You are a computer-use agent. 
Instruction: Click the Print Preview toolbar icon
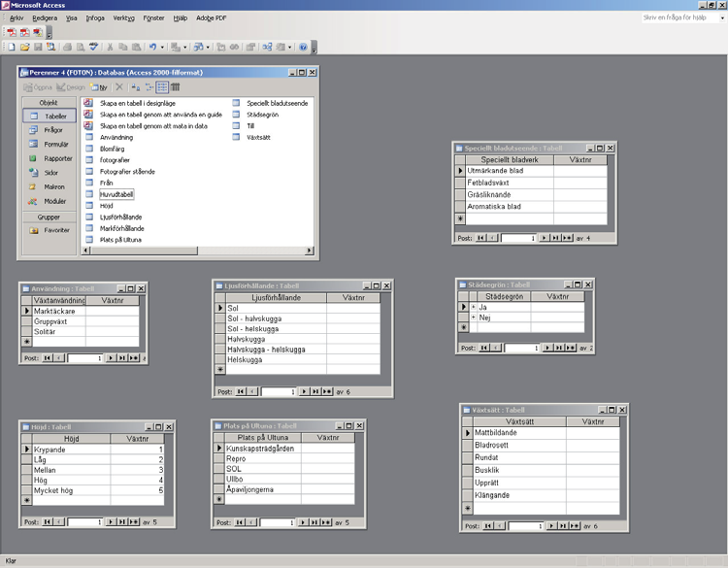tap(81, 47)
